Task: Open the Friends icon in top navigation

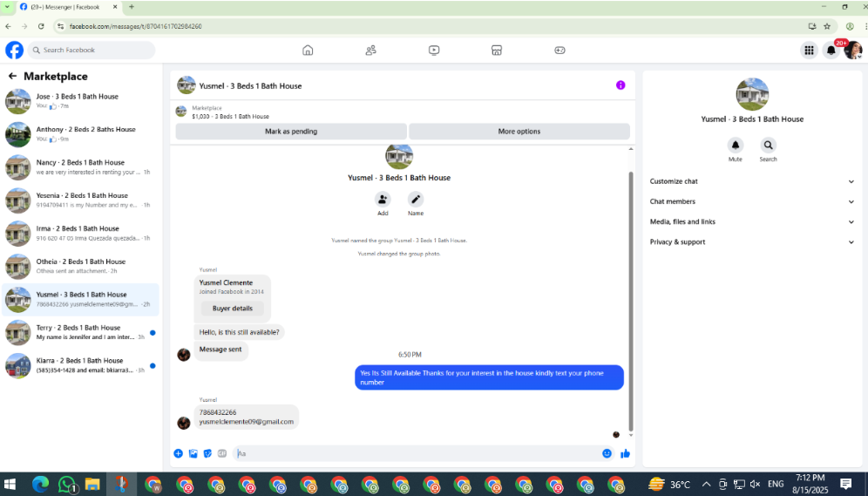Action: 371,51
